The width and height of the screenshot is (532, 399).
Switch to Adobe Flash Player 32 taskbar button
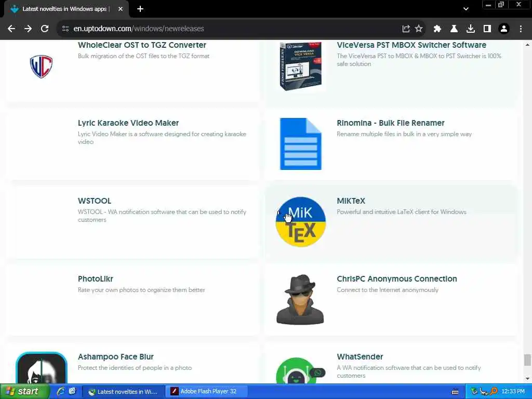point(207,392)
